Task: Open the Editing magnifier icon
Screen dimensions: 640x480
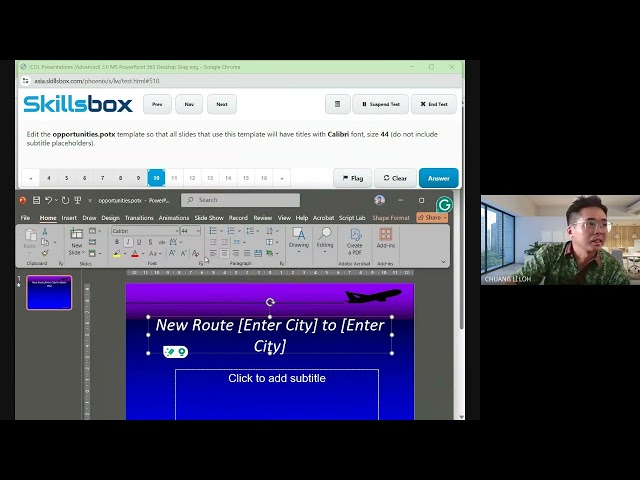Action: [325, 234]
